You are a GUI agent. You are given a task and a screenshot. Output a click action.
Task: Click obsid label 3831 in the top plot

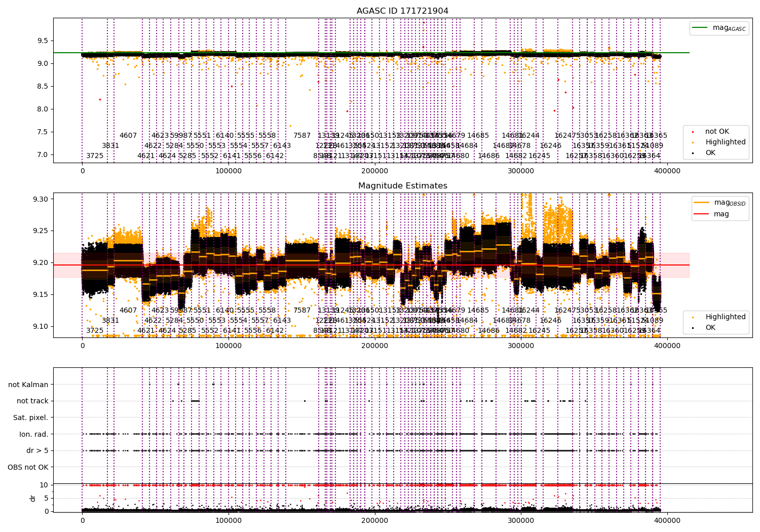click(110, 146)
